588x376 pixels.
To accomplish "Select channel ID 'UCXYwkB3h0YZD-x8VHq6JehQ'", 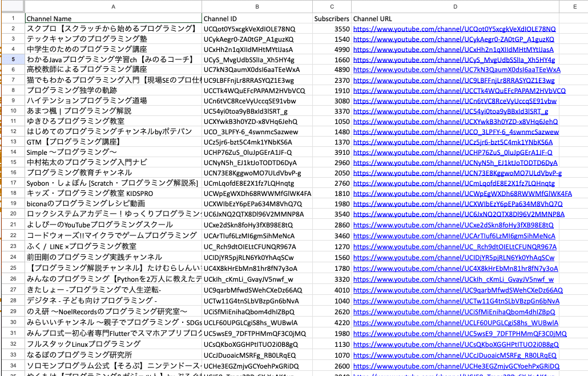I will [257, 121].
